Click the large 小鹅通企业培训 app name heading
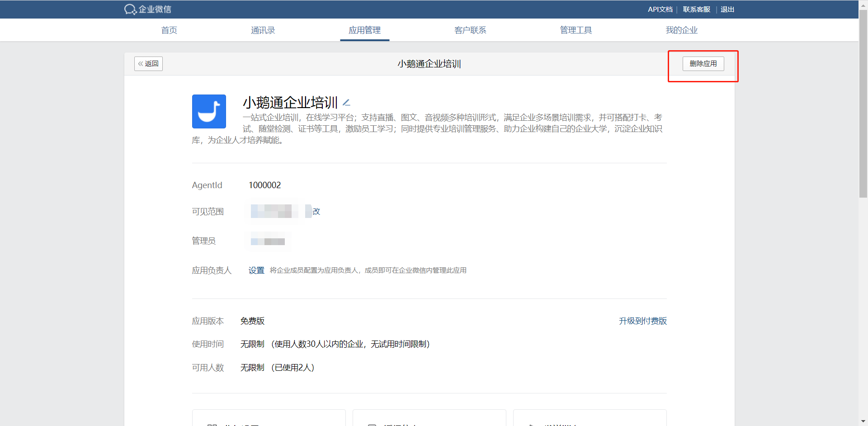This screenshot has width=868, height=426. tap(290, 103)
